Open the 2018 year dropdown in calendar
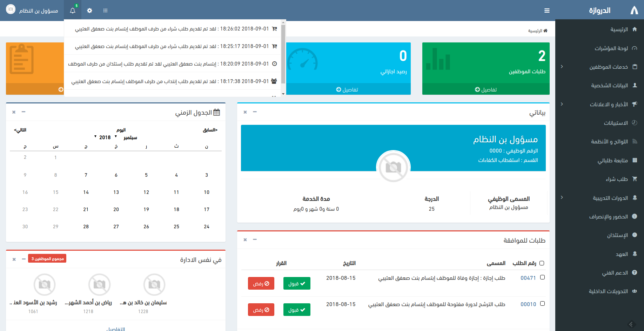This screenshot has width=644, height=331. (103, 137)
